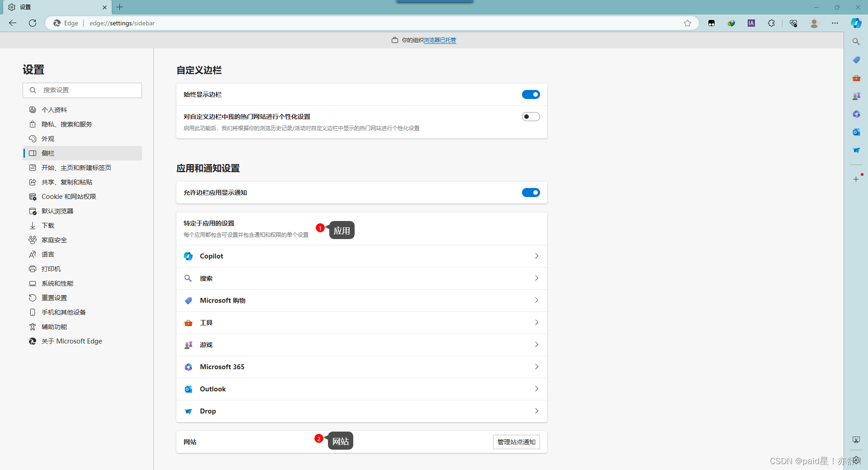Enable 热门网站个性化设置 toggle
The height and width of the screenshot is (470, 868).
[531, 117]
